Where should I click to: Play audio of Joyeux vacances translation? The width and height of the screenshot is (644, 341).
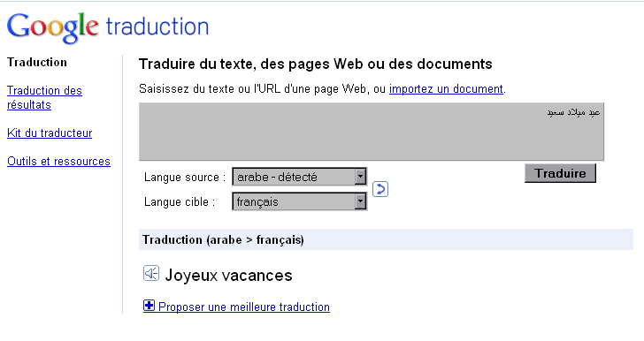click(x=151, y=273)
